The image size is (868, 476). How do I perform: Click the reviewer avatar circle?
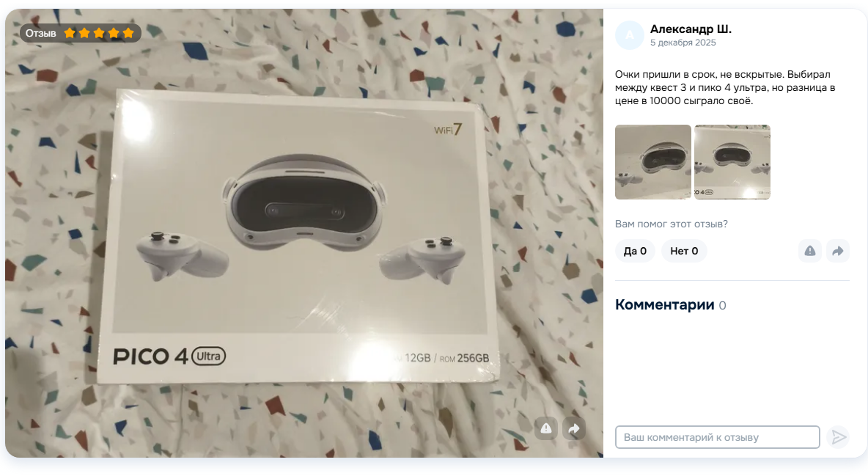[630, 35]
